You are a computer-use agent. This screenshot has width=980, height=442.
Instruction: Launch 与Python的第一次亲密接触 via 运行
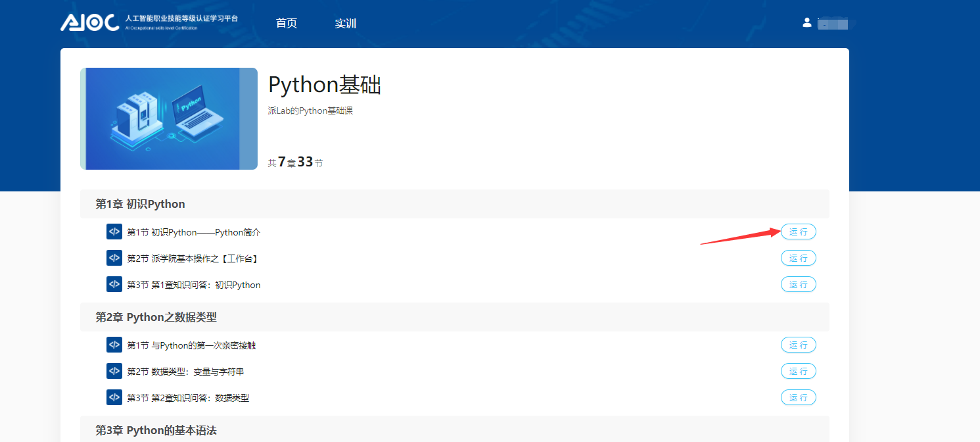click(798, 345)
